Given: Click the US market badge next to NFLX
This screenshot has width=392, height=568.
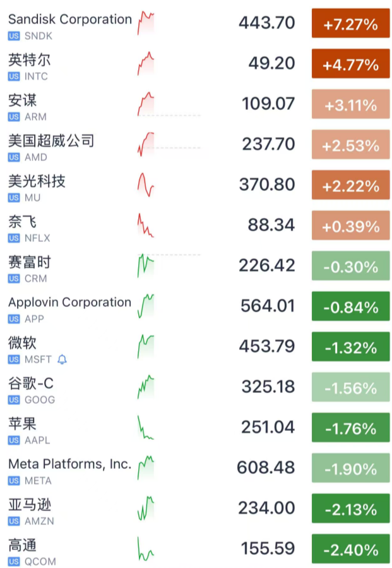Looking at the screenshot, I should pos(14,238).
